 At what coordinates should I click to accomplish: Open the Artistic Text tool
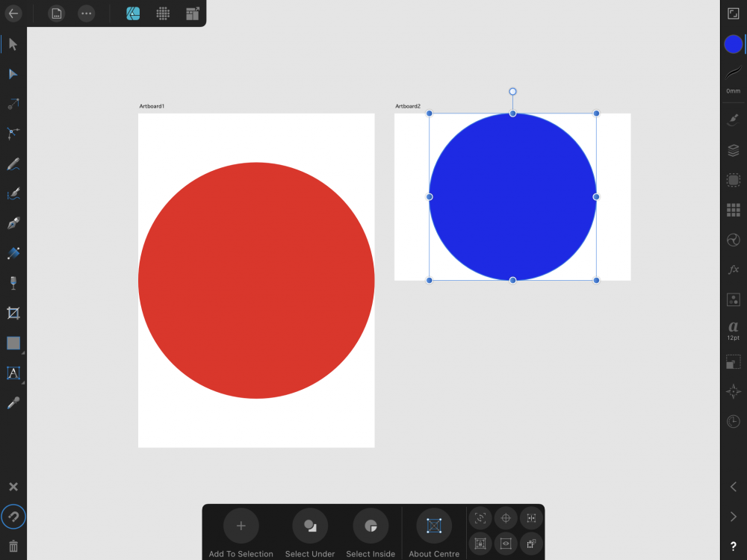click(x=13, y=373)
